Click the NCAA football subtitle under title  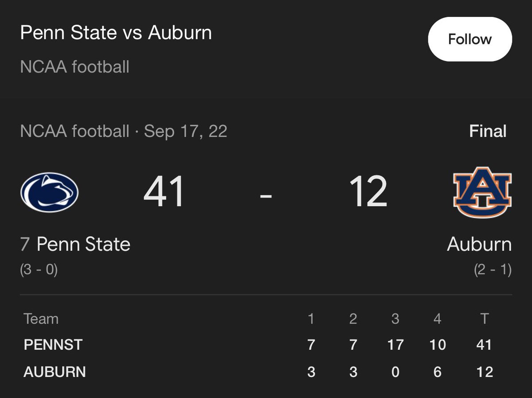coord(75,67)
